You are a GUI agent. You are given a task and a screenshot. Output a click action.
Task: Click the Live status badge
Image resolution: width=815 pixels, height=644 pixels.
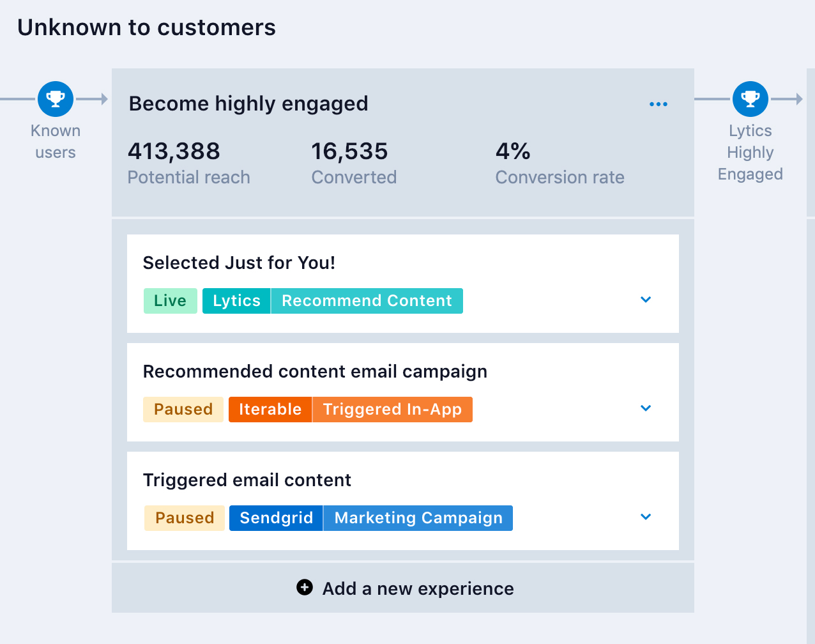click(x=170, y=301)
